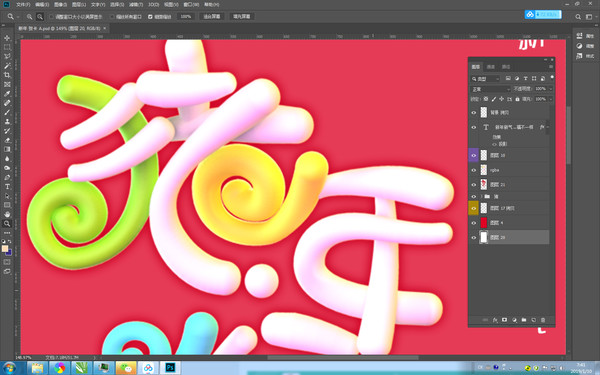Open the Image menu
This screenshot has width=600, height=375.
click(x=60, y=5)
